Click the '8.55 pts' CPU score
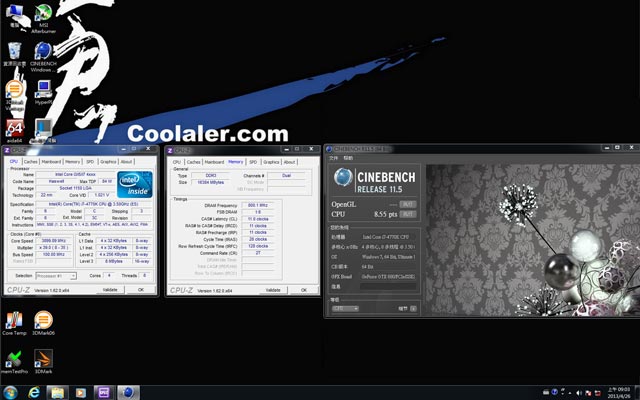Image resolution: width=640 pixels, height=400 pixels. 385,214
